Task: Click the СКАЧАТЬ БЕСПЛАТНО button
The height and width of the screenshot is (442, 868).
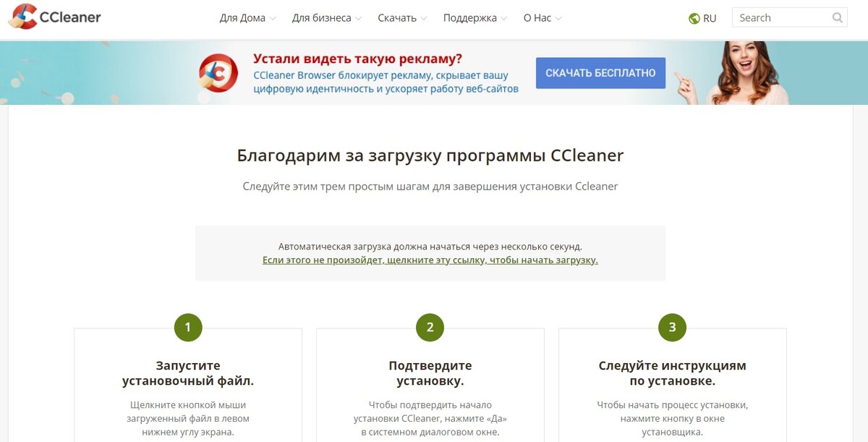Action: 600,72
